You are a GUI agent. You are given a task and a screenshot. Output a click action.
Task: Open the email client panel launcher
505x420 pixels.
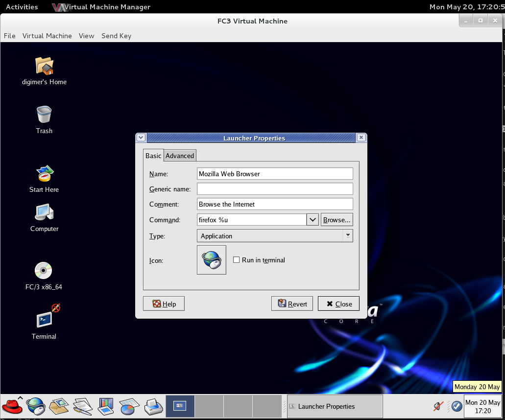(x=59, y=406)
